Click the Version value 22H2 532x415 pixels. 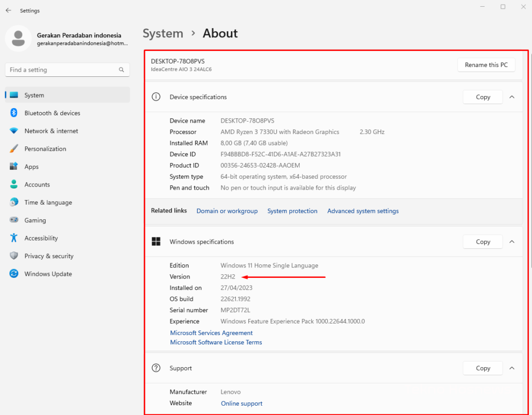pos(228,276)
